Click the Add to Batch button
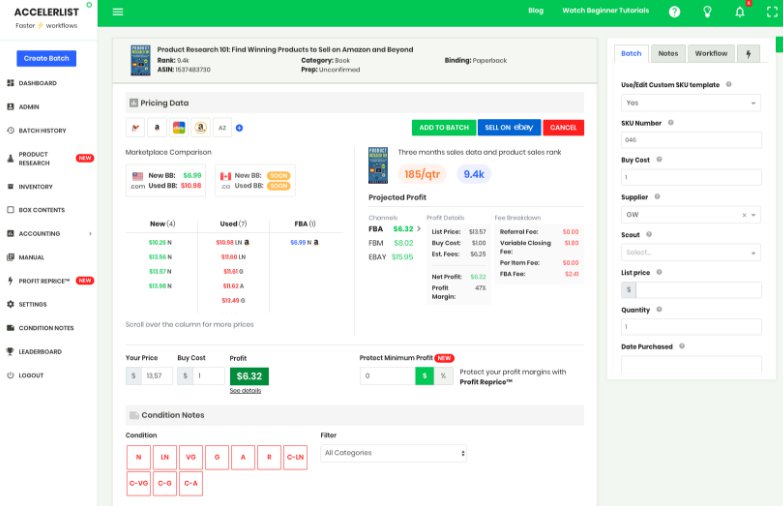 pyautogui.click(x=444, y=127)
